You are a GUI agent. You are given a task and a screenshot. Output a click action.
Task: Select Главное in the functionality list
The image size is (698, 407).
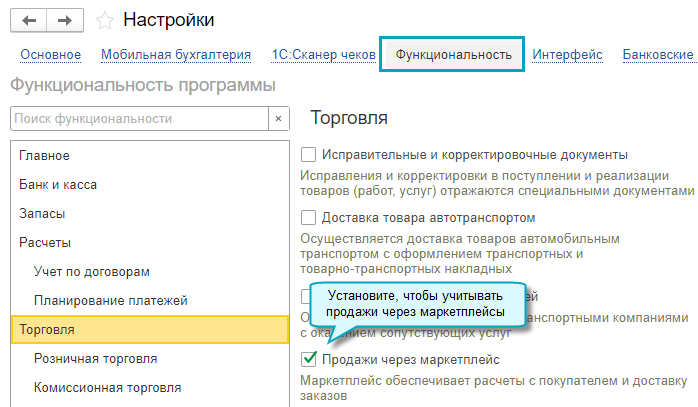[x=44, y=155]
